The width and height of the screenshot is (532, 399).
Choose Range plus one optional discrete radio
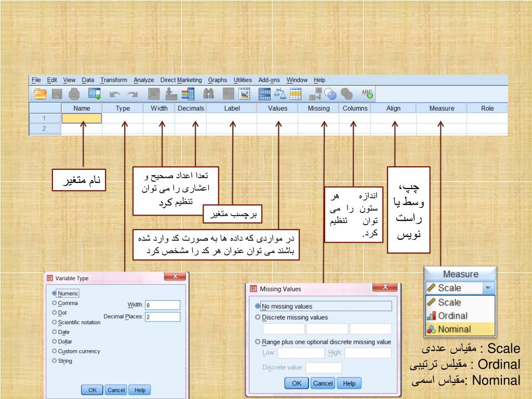point(258,342)
